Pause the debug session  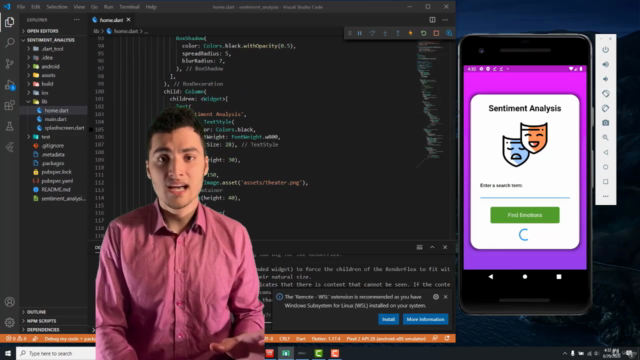coord(360,33)
